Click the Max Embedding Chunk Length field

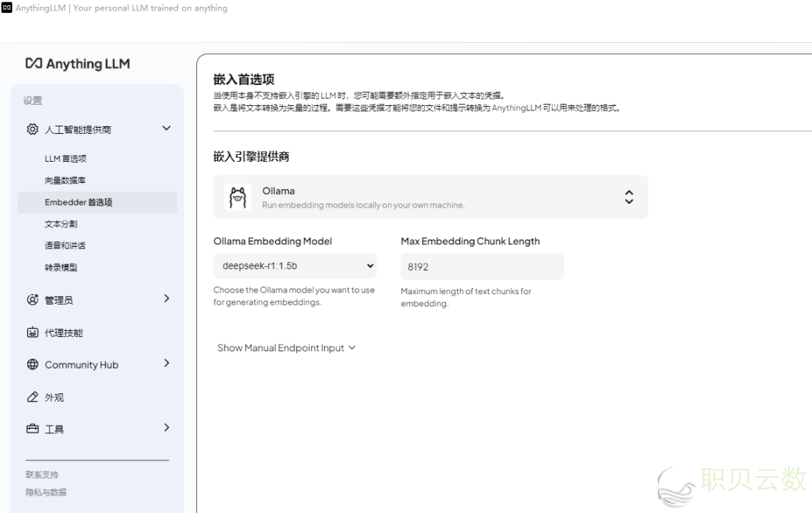pyautogui.click(x=482, y=266)
